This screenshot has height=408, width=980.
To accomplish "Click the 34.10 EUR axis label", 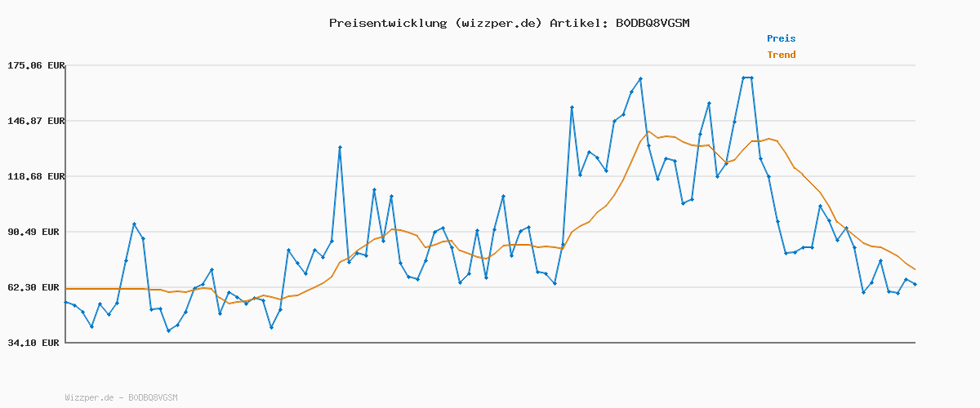I will [x=37, y=343].
